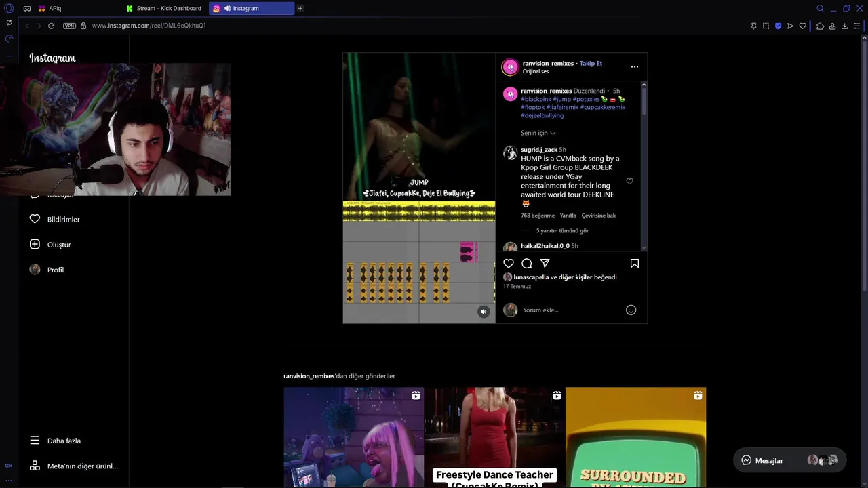Open Easy Setup sliders menu
The width and height of the screenshot is (868, 488).
click(856, 26)
